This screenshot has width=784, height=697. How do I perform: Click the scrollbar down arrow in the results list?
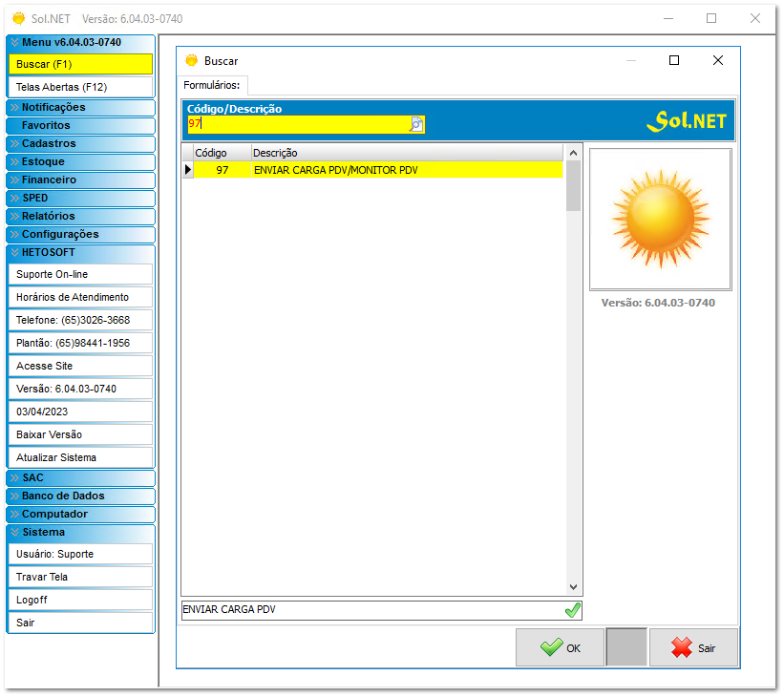[573, 586]
